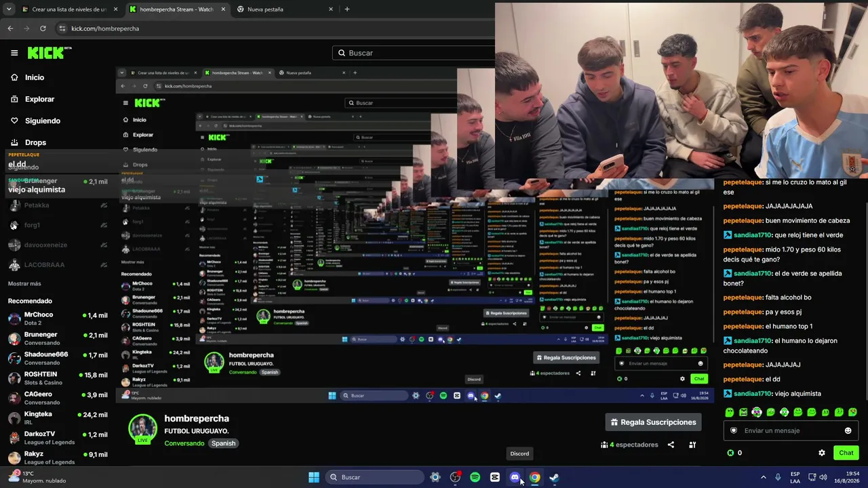
Task: Open davooxeneize's channel in sidebar
Action: [x=58, y=245]
